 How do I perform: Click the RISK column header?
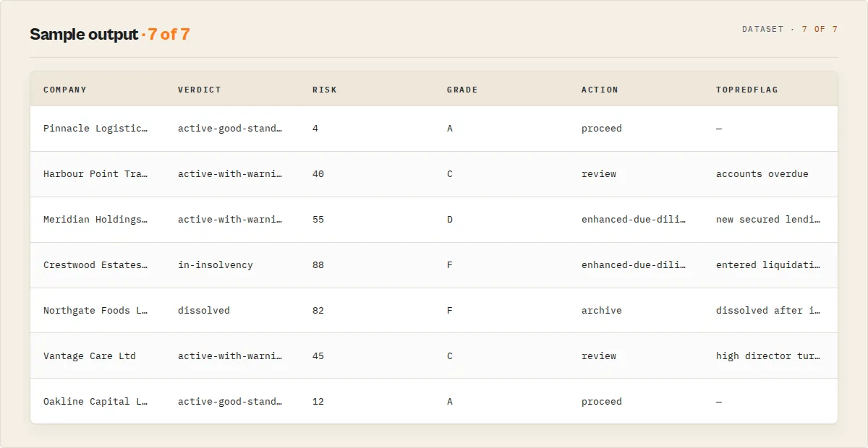[x=325, y=90]
